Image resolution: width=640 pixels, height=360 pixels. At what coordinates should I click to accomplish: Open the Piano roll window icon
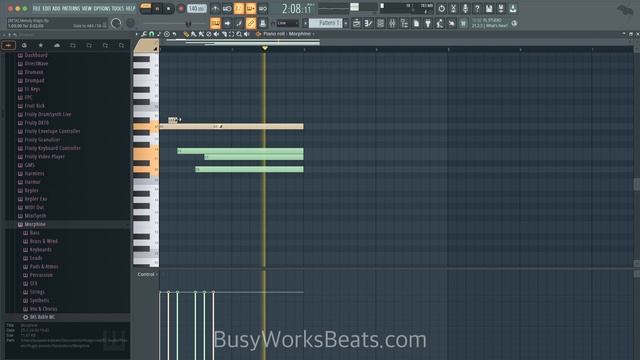368,24
